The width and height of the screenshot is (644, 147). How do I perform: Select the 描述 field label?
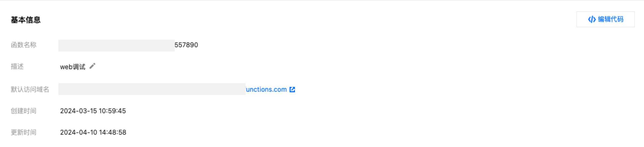(17, 67)
